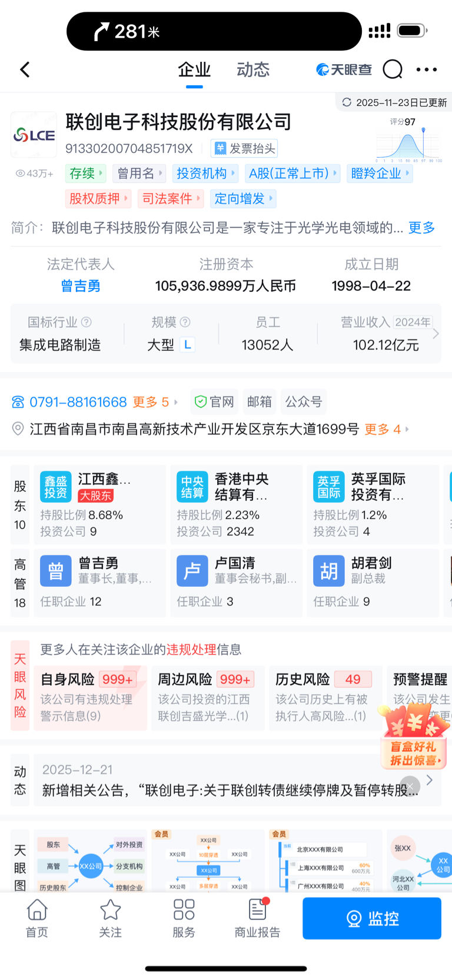This screenshot has height=980, width=452.
Task: Open 胡君剑 executive avatar 胡
Action: 329,571
